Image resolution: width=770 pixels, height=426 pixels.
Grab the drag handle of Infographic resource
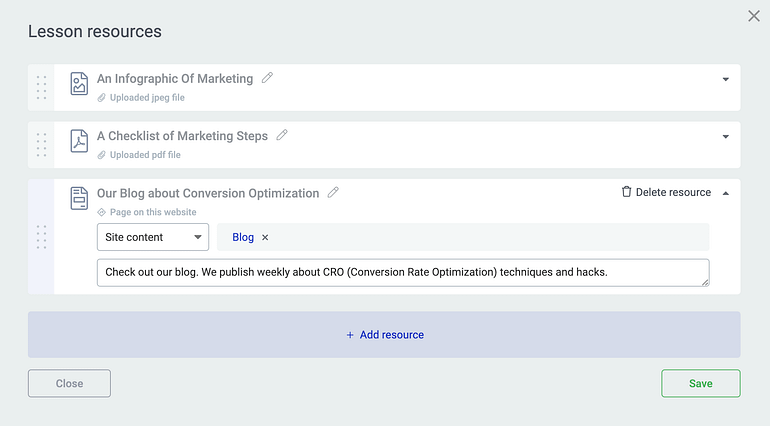pyautogui.click(x=41, y=87)
